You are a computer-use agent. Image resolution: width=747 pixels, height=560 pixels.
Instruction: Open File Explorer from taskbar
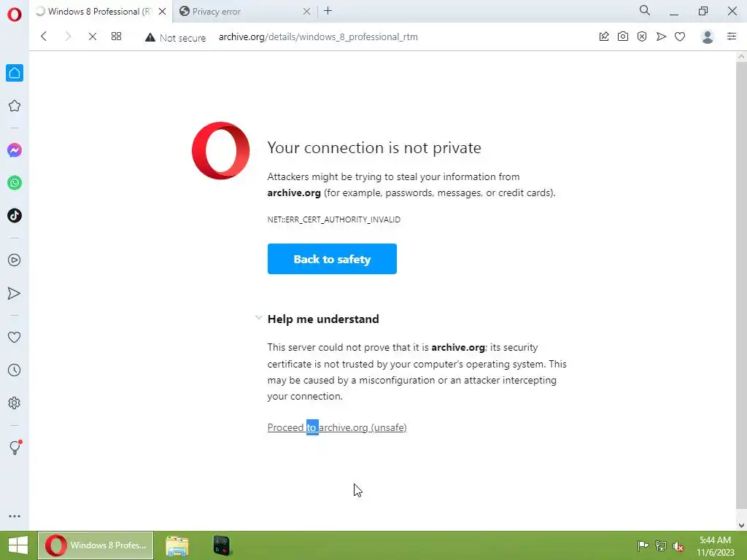[177, 545]
